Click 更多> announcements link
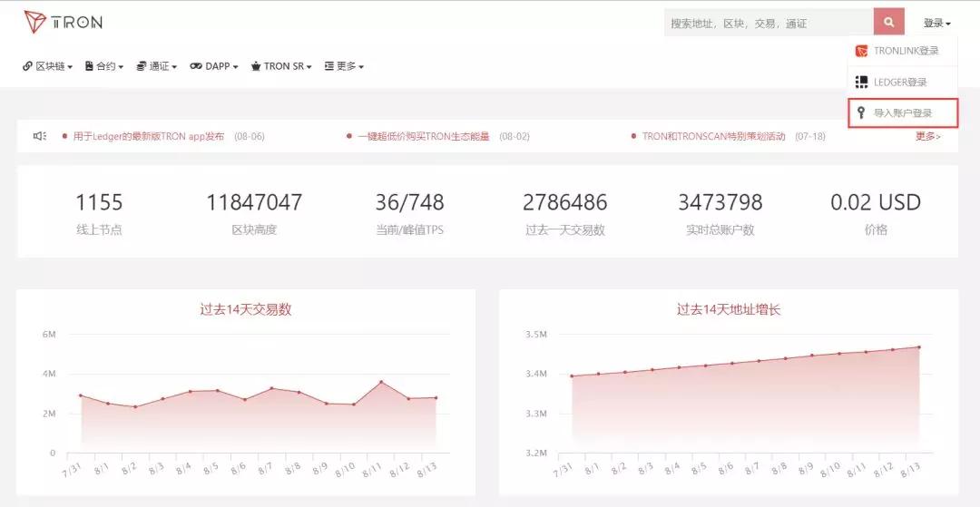The width and height of the screenshot is (980, 507). tap(928, 136)
